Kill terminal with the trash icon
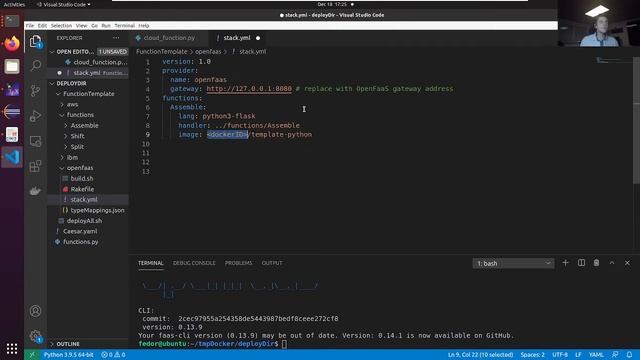This screenshot has width=640, height=360. pos(596,263)
